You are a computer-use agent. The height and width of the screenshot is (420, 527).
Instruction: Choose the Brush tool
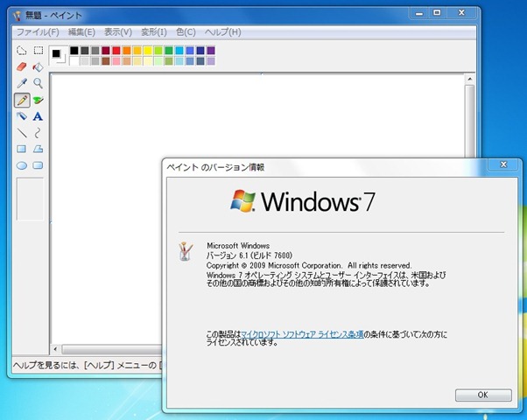click(38, 100)
